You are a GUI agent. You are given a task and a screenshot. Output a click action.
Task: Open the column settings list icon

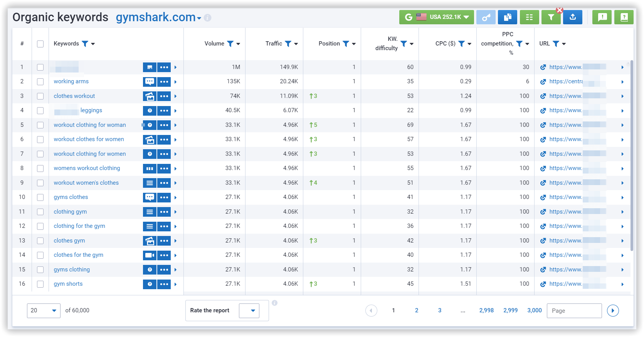point(529,17)
